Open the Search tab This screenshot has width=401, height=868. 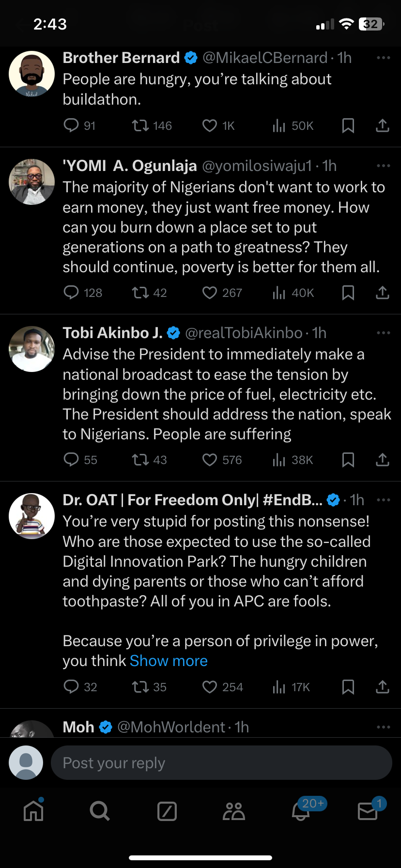100,811
